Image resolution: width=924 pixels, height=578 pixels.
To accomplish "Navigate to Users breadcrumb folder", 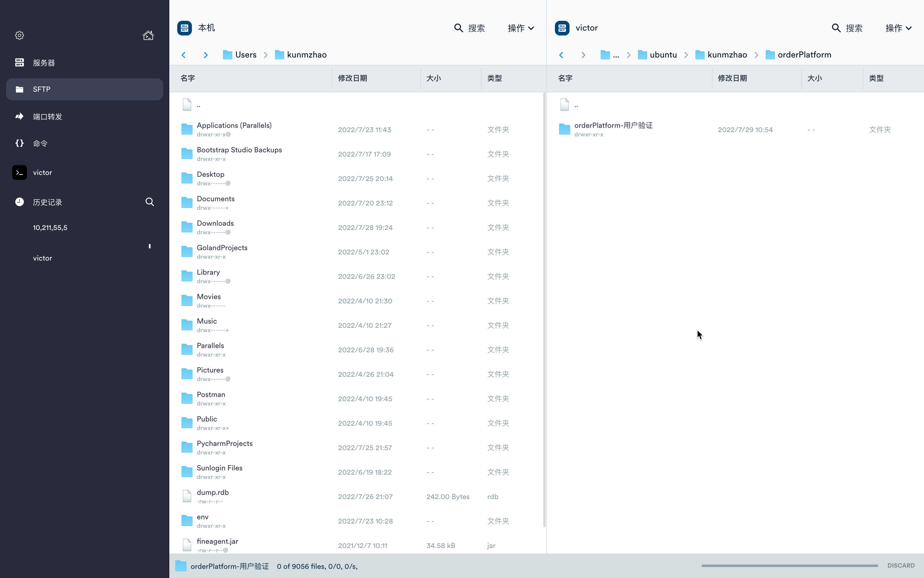I will click(x=239, y=55).
